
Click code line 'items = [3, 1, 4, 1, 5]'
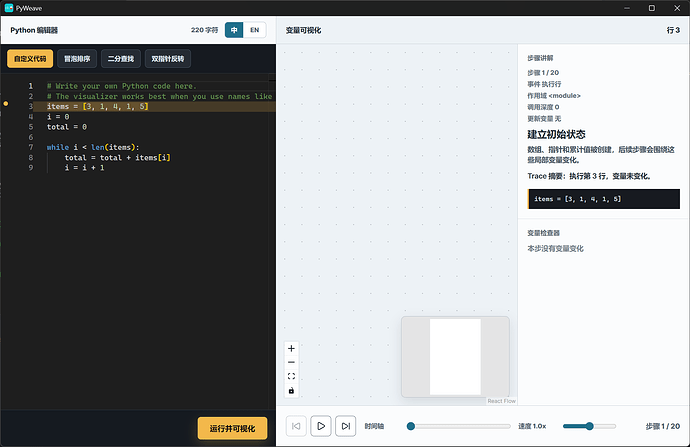pyautogui.click(x=98, y=106)
